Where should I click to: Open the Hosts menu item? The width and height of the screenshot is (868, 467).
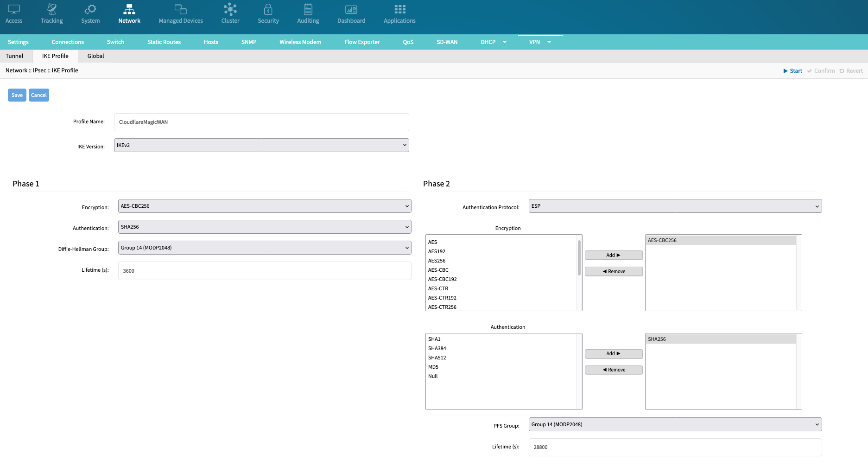click(x=211, y=42)
